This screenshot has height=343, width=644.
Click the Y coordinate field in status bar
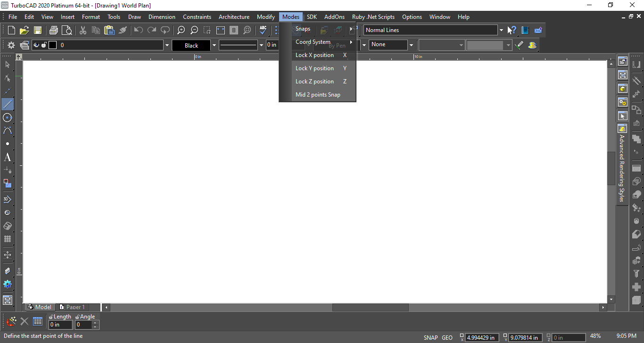coord(526,337)
